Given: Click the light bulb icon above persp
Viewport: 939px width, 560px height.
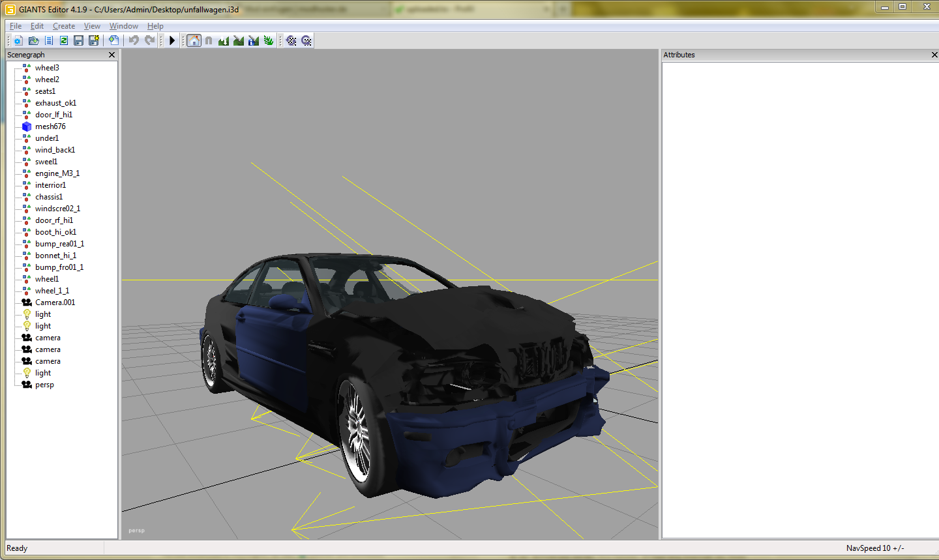Looking at the screenshot, I should point(27,373).
